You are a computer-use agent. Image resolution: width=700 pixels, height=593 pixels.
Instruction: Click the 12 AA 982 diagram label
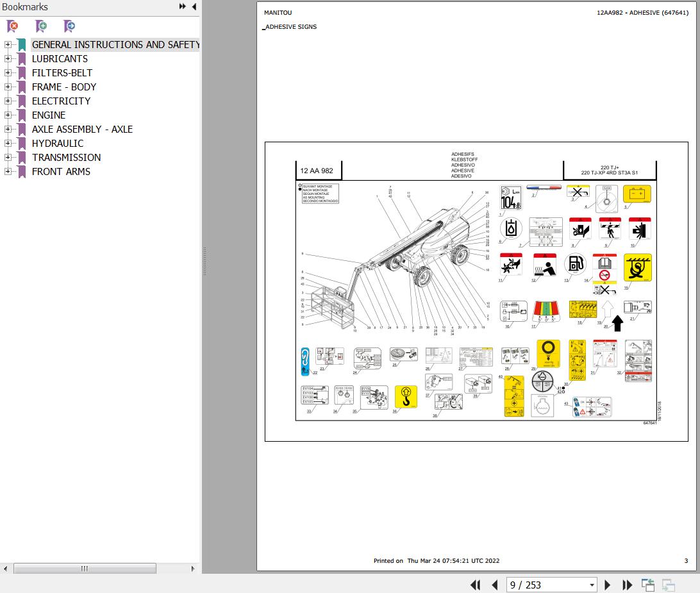tap(317, 171)
